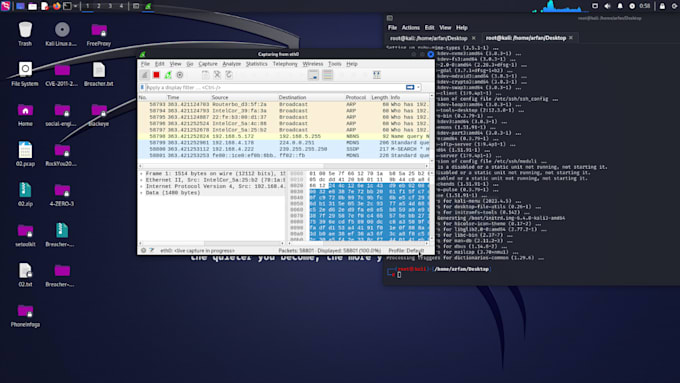Viewport: 680px width, 383px height.
Task: Stop the running Wireshark capture (red square)
Action: [x=156, y=75]
